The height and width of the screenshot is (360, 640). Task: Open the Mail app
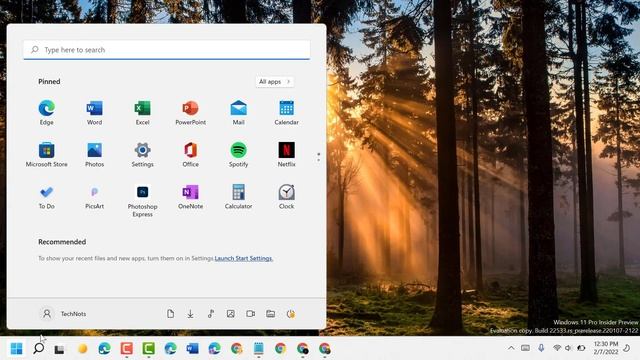pyautogui.click(x=238, y=112)
